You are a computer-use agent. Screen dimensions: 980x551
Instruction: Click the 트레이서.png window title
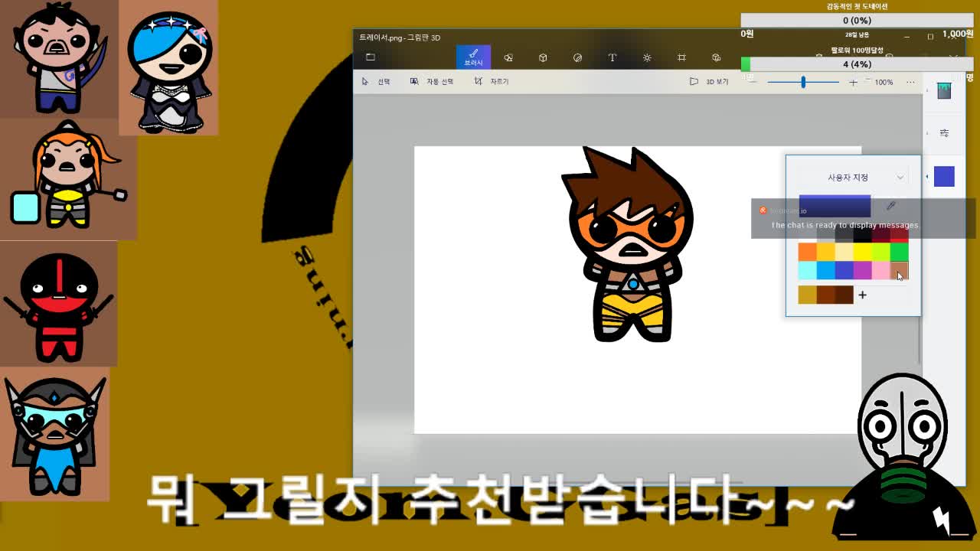400,37
